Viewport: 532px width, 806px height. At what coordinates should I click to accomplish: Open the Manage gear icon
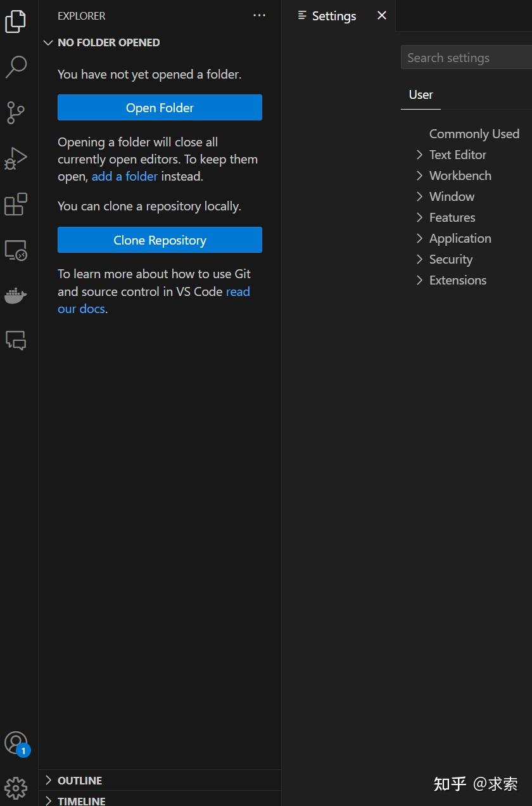click(16, 788)
